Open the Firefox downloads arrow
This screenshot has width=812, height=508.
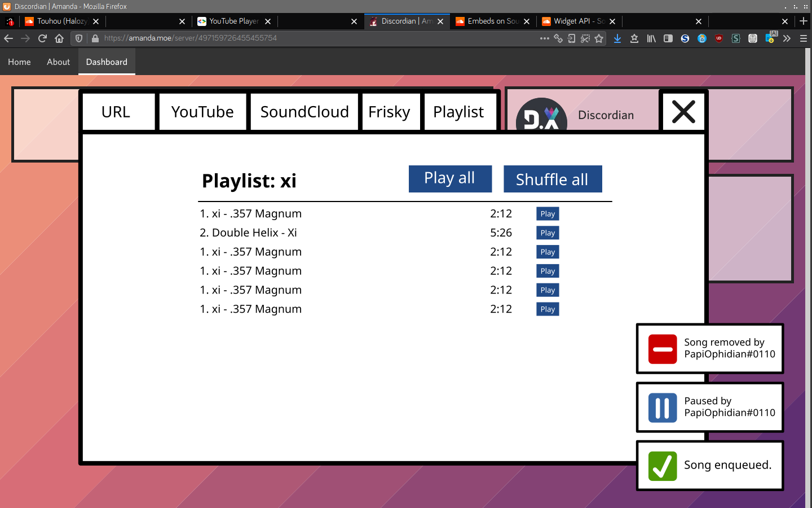click(617, 38)
